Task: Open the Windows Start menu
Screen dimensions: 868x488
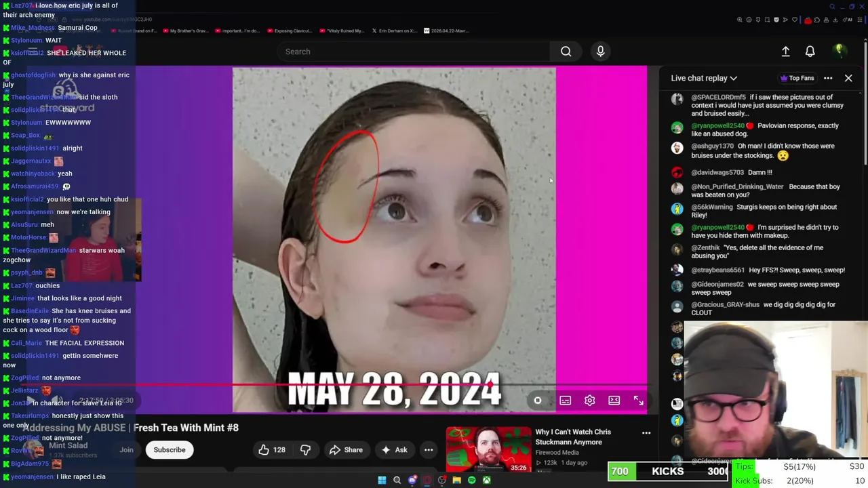Action: tap(382, 480)
